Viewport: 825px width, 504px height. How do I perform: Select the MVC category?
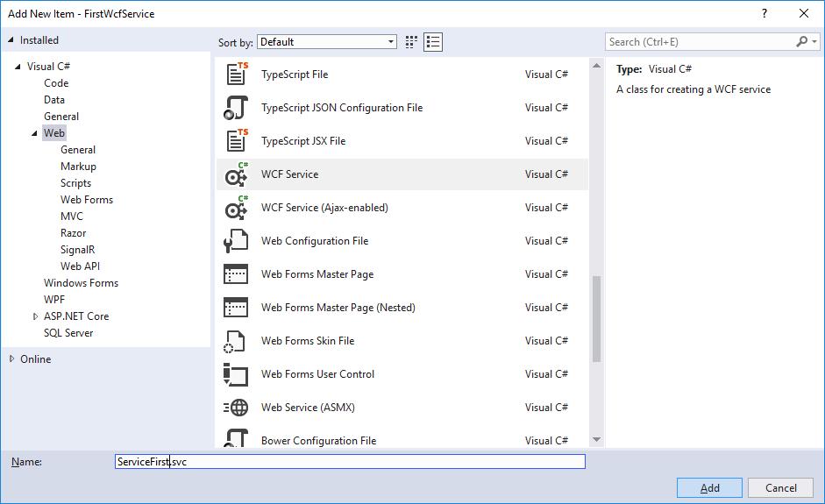click(72, 217)
